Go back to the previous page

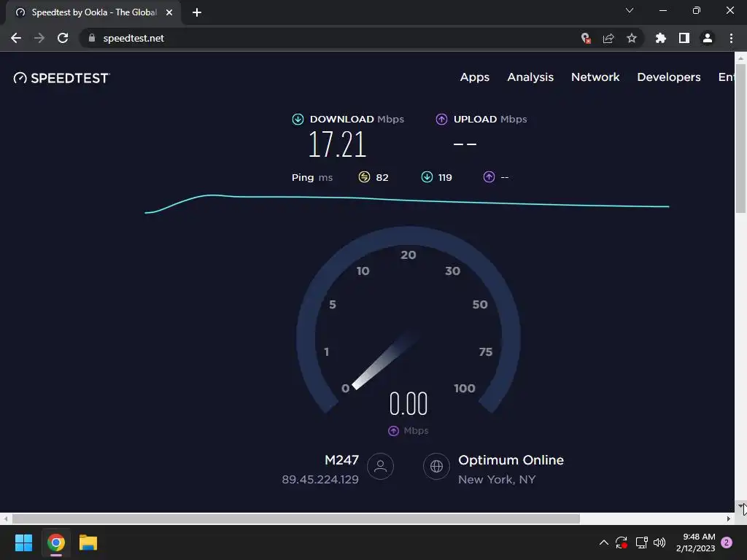point(16,38)
